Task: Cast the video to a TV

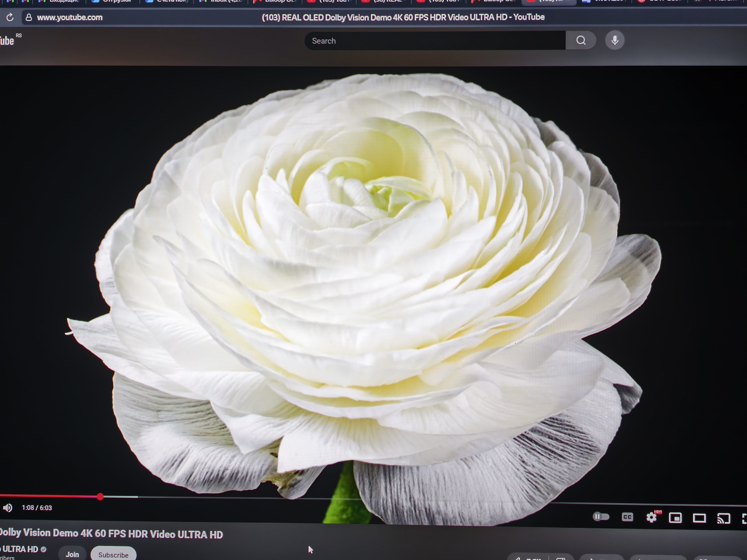Action: pyautogui.click(x=724, y=518)
